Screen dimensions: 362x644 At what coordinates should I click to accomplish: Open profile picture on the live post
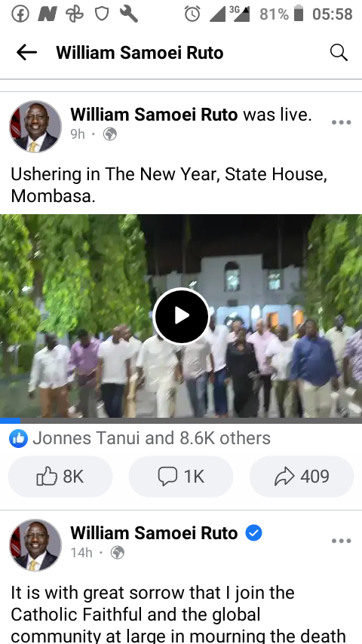[35, 127]
